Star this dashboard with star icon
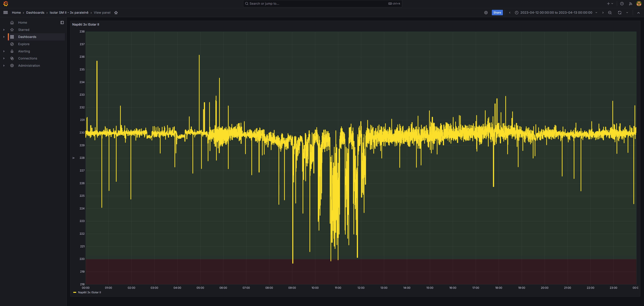The width and height of the screenshot is (644, 306). (116, 13)
